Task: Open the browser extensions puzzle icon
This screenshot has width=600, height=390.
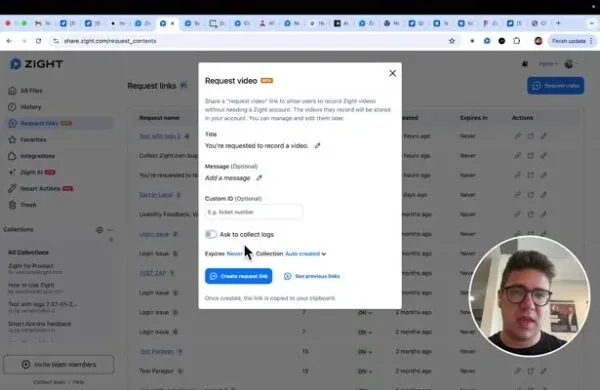Action: (517, 41)
